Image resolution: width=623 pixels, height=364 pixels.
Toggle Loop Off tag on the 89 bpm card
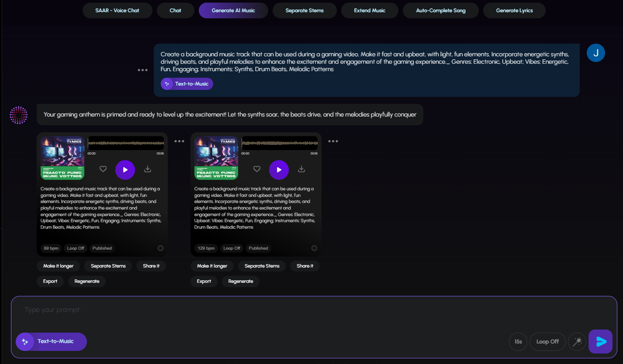[x=76, y=248]
